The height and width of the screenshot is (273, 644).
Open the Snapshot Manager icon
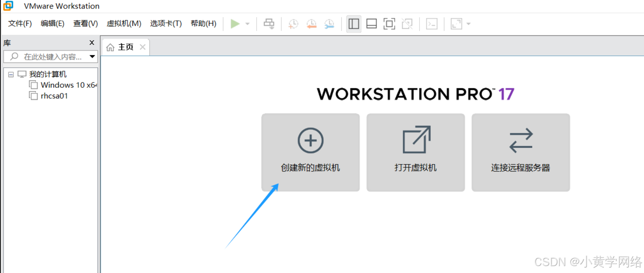click(329, 24)
